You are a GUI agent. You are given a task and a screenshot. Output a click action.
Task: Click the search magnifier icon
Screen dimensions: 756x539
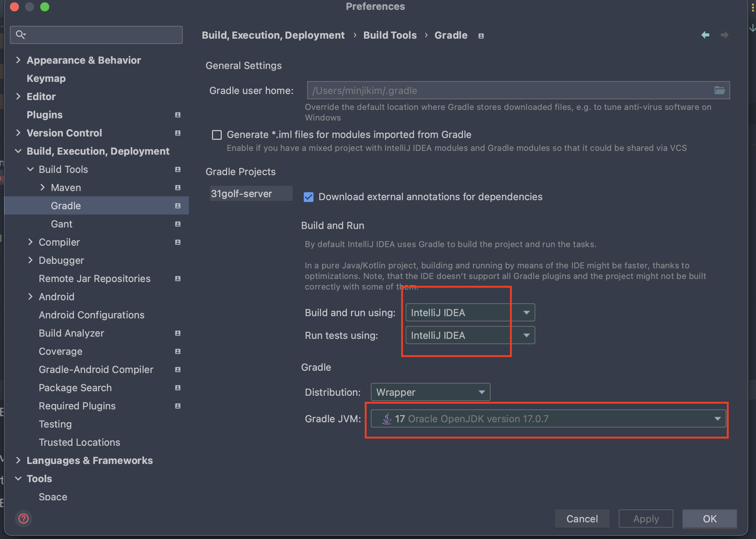click(x=20, y=34)
